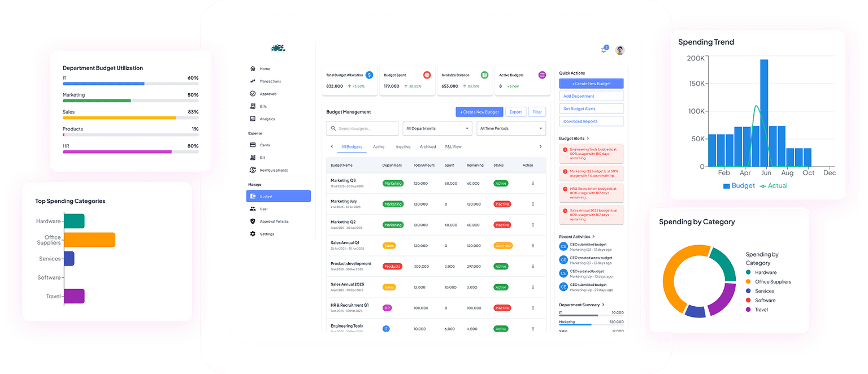Open the user profile avatar
This screenshot has width=868, height=374.
pos(620,50)
